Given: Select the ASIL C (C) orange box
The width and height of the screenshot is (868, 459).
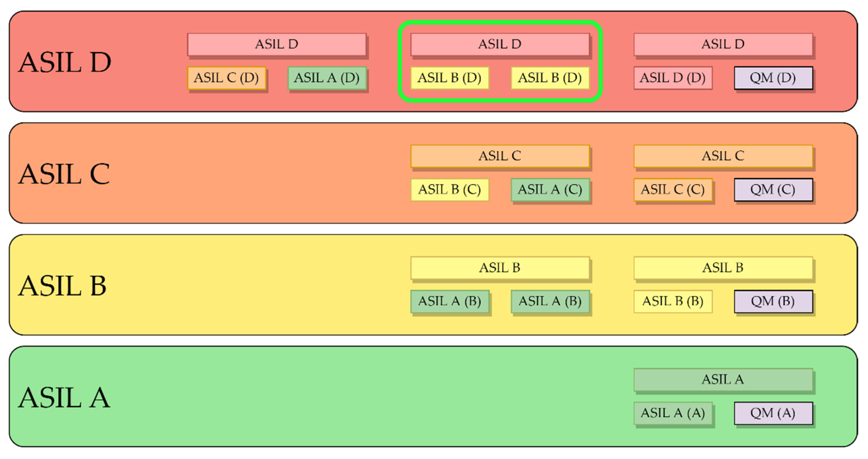Looking at the screenshot, I should point(673,190).
